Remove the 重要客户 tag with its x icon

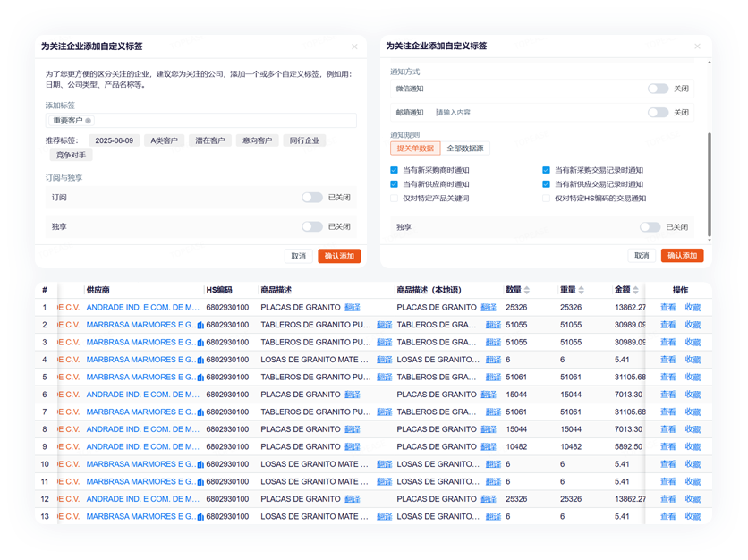(x=89, y=121)
